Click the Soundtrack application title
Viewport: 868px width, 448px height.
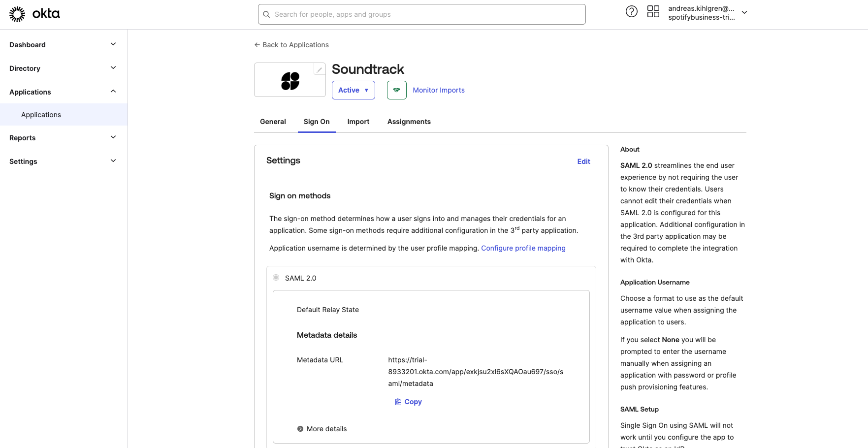(x=368, y=69)
